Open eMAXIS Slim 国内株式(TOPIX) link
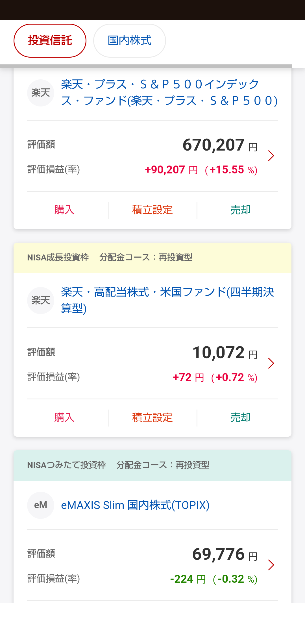305x644 pixels. 135,505
